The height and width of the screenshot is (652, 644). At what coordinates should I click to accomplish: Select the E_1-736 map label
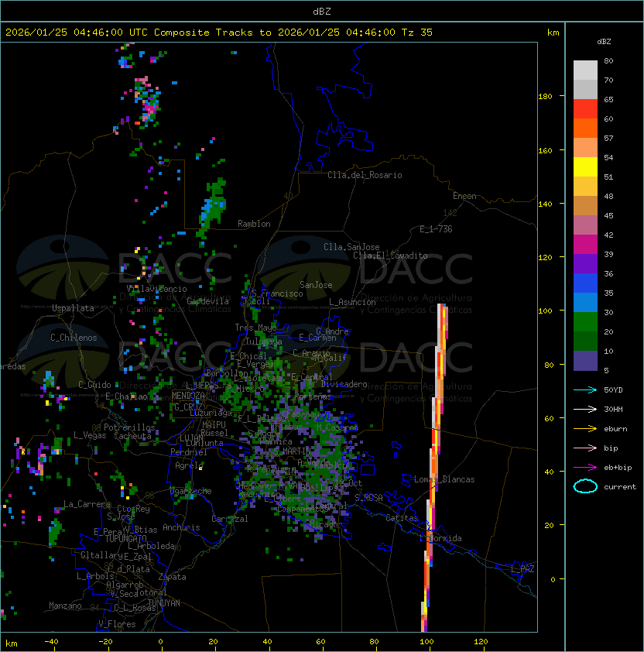tap(436, 229)
